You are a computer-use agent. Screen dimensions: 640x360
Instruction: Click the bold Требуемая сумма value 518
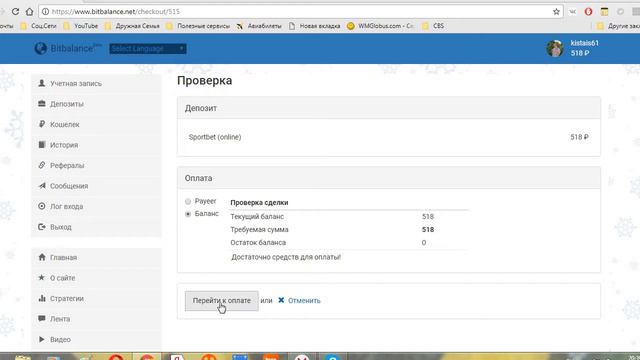click(428, 229)
